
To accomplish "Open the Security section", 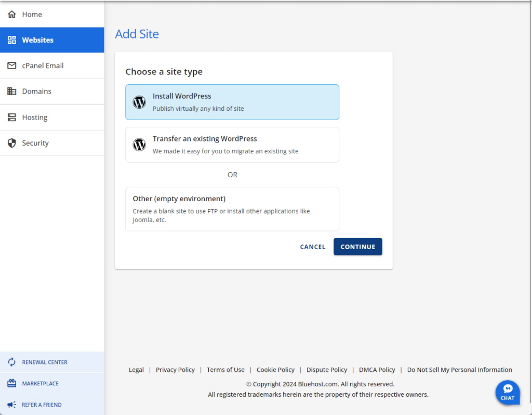I will [x=52, y=143].
